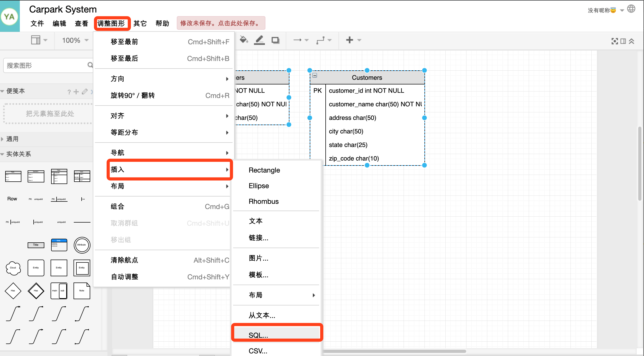Choose 旋转90° / 翻转 menu item
Viewport: 644px width, 356px height.
164,95
